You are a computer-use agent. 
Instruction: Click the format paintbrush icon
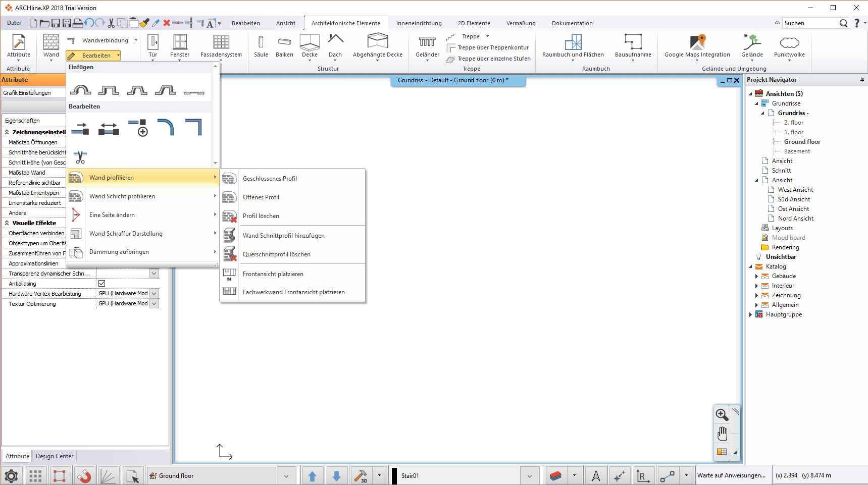tap(144, 23)
